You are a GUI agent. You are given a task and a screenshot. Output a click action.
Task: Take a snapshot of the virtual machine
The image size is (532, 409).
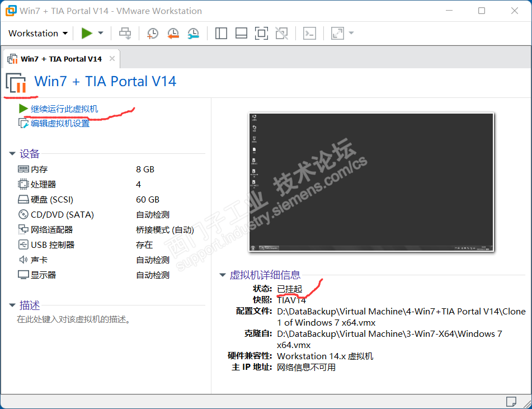click(x=152, y=33)
